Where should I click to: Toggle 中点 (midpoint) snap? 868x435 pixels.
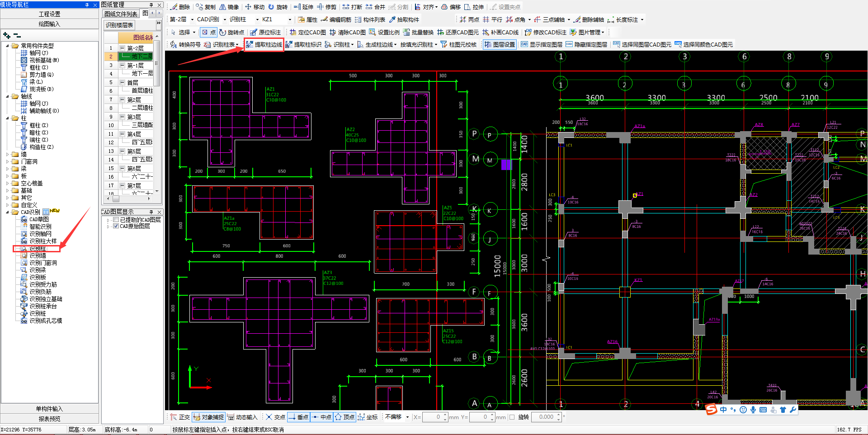tap(322, 417)
